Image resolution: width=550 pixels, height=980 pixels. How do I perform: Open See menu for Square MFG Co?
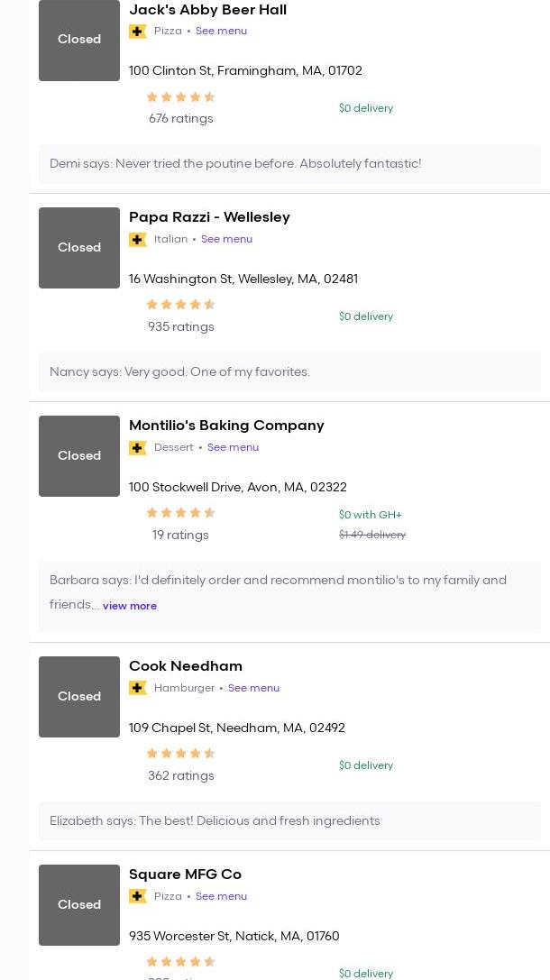(x=221, y=896)
